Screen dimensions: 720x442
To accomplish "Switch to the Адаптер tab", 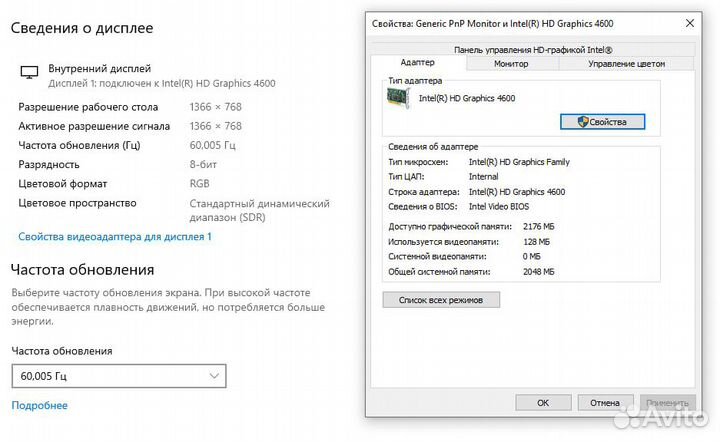I will tap(417, 62).
